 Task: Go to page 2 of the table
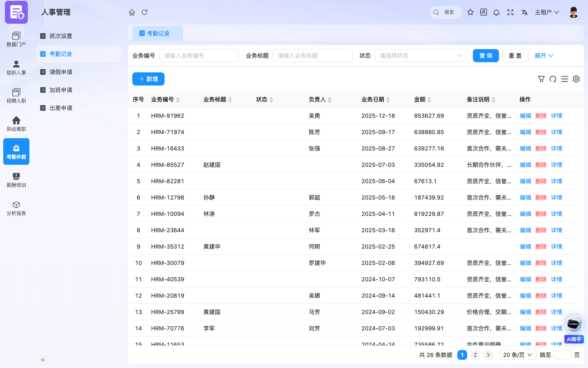click(x=475, y=355)
